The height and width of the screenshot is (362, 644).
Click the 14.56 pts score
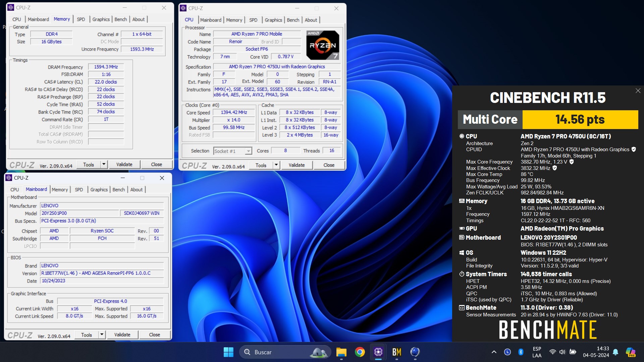point(580,119)
